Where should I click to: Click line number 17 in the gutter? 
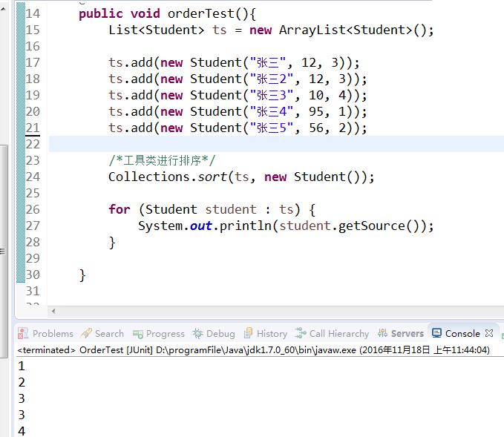pos(33,62)
